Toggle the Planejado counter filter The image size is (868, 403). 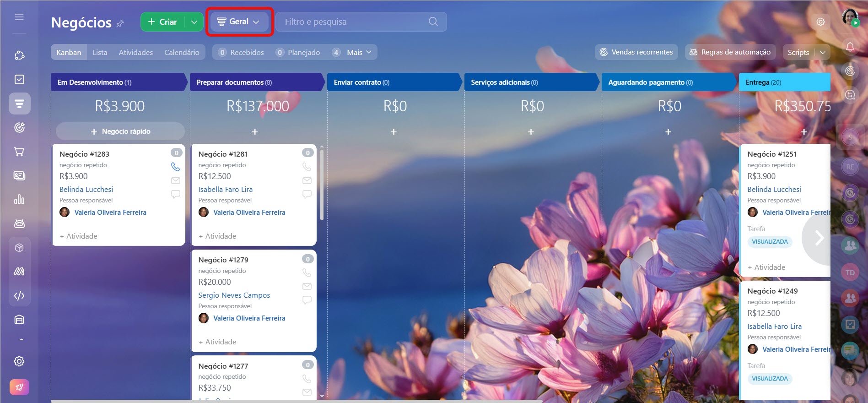(298, 52)
